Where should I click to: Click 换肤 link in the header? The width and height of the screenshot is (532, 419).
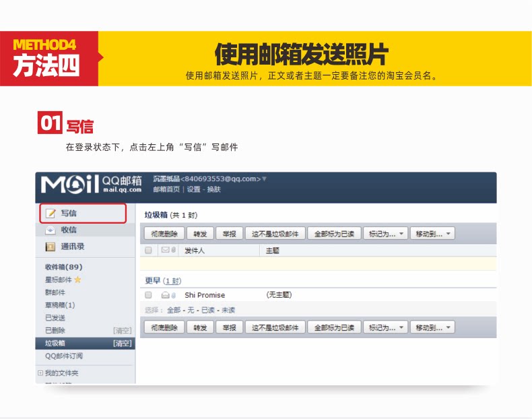pos(213,189)
